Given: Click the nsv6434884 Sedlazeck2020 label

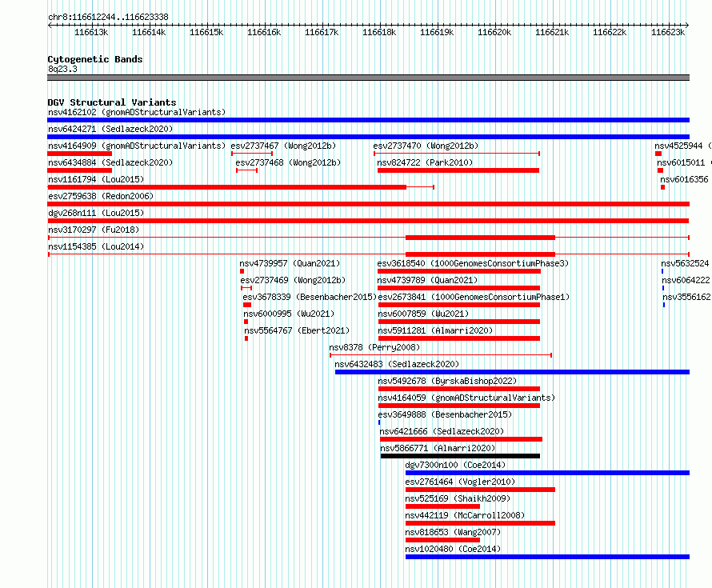Looking at the screenshot, I should point(110,162).
